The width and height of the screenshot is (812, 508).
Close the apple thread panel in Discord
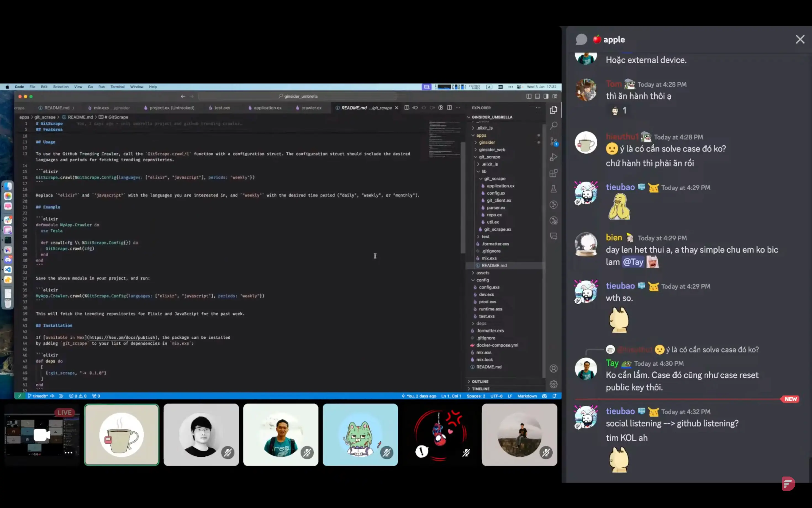click(800, 39)
